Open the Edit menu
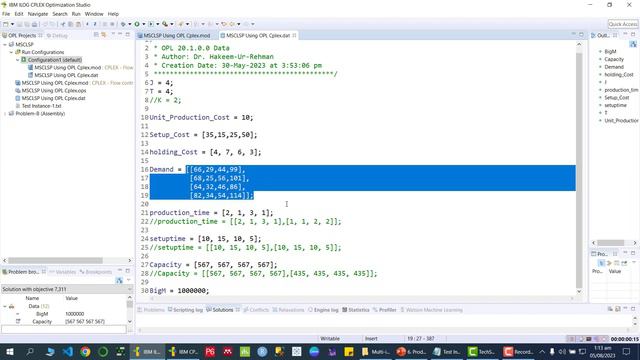The width and height of the screenshot is (640, 360). 19,14
